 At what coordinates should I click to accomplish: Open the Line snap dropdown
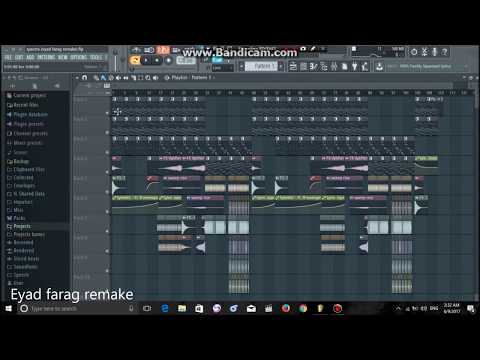(223, 68)
